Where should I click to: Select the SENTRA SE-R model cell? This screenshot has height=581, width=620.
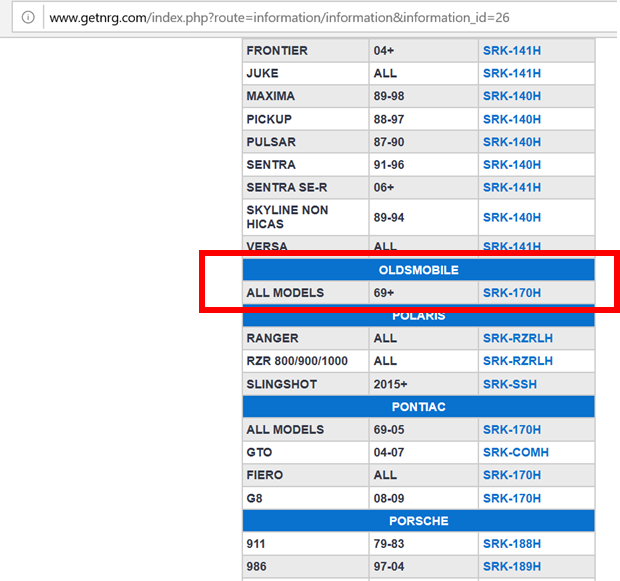click(306, 187)
